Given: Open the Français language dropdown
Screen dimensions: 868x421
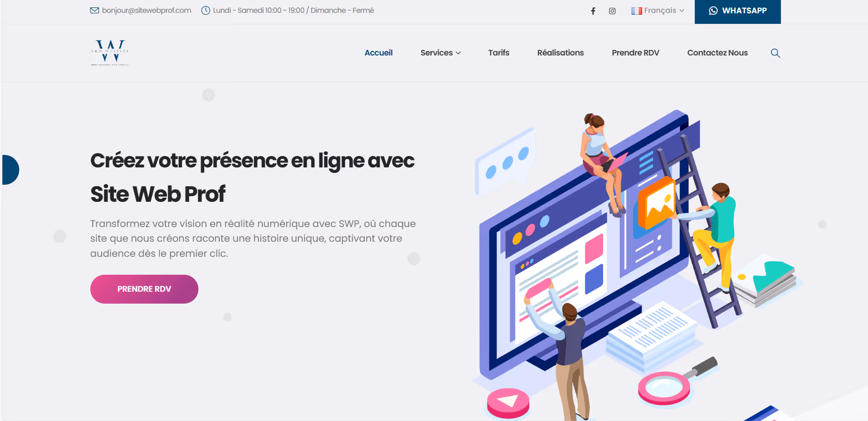Looking at the screenshot, I should (x=658, y=11).
